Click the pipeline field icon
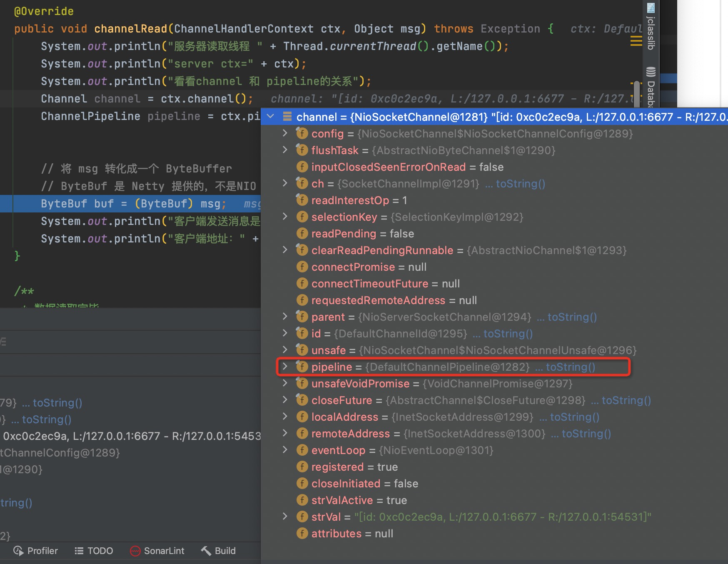The width and height of the screenshot is (728, 564). (302, 367)
